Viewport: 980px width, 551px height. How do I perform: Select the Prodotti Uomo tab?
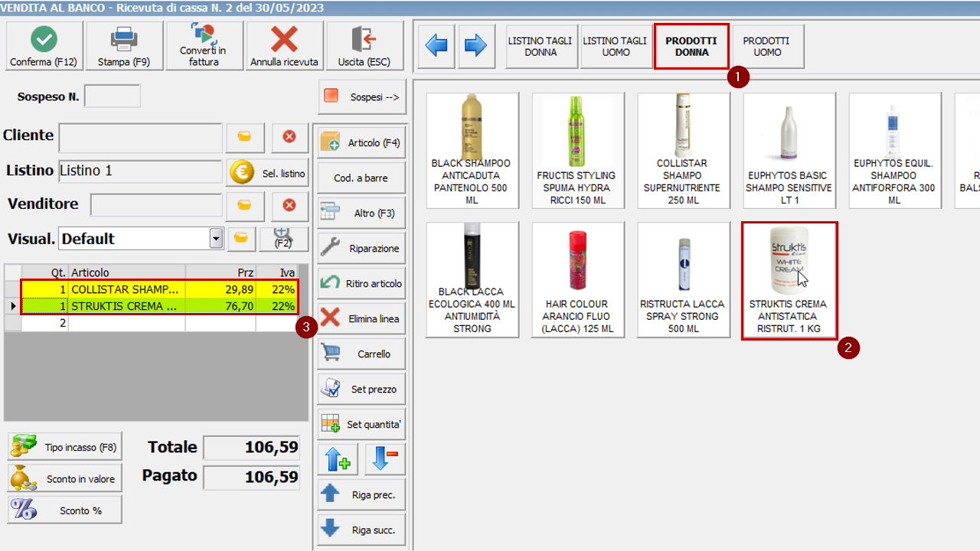tap(766, 47)
